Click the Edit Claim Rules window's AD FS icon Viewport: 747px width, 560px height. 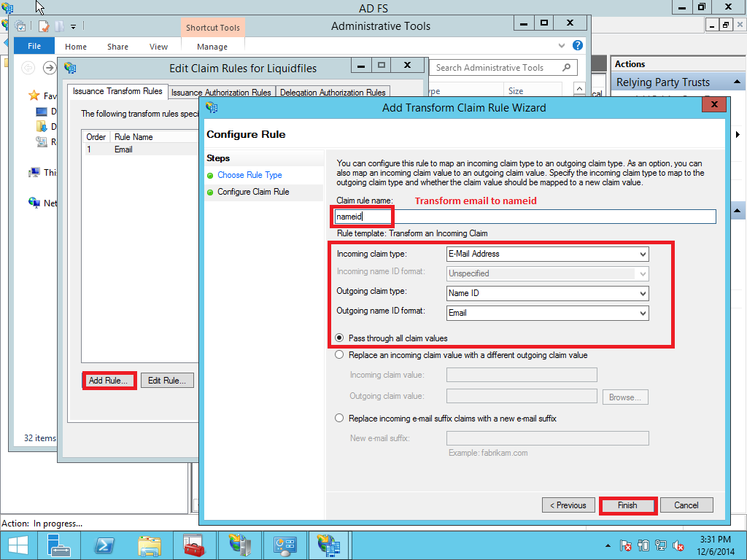(70, 66)
